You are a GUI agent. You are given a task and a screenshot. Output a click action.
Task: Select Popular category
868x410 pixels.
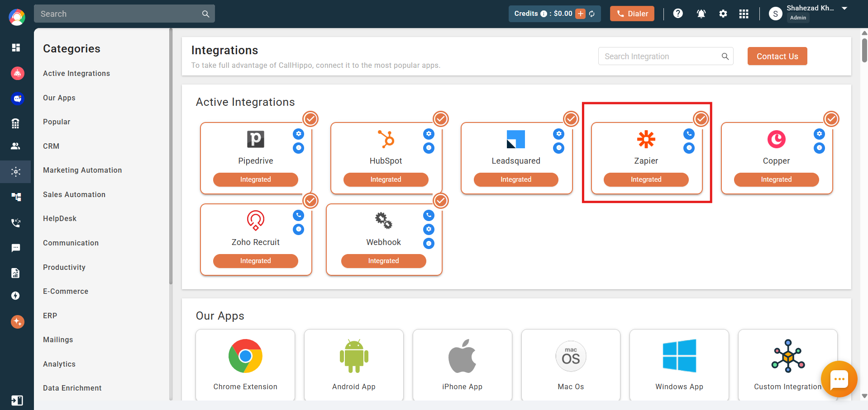57,122
